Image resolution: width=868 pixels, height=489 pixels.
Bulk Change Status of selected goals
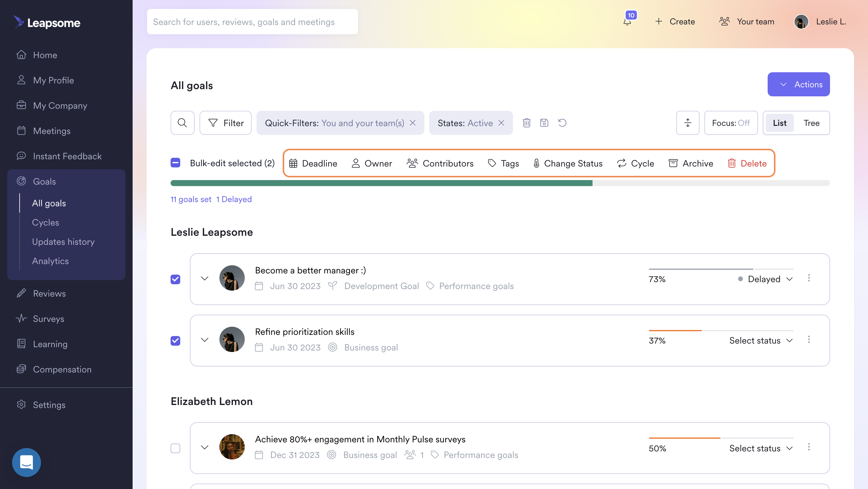pyautogui.click(x=568, y=163)
